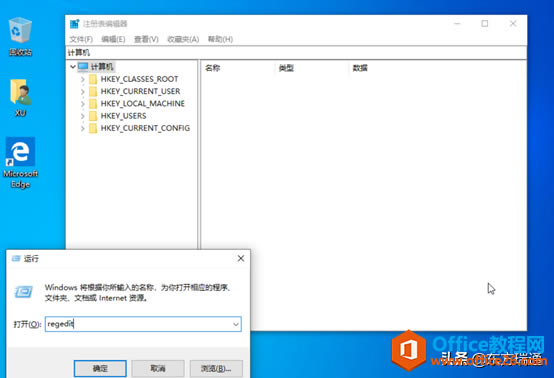
Task: Select the HKEY_USERS label
Action: click(x=123, y=116)
